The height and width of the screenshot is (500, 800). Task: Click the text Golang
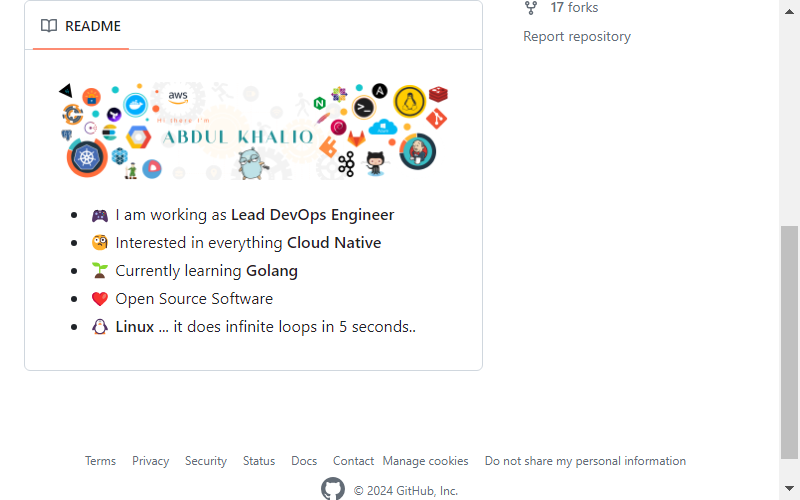[271, 271]
